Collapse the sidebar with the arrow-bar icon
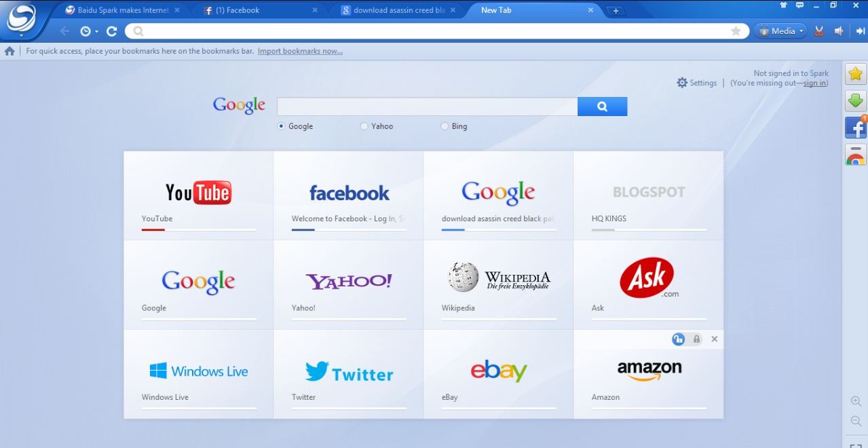This screenshot has height=448, width=868. coord(861,31)
